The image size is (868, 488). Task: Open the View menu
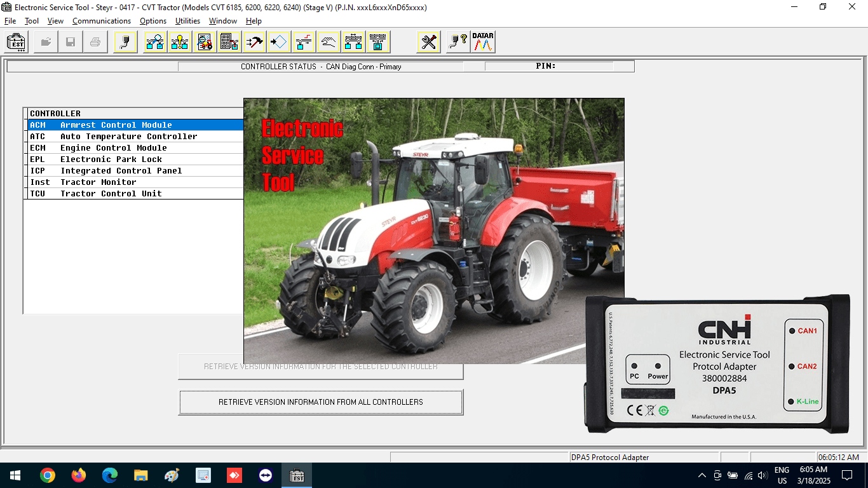coord(55,21)
